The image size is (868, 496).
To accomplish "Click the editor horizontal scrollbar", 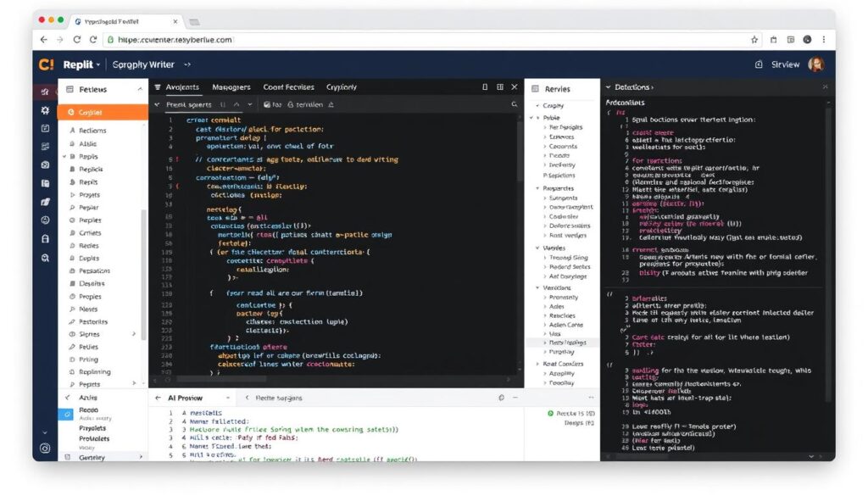I will point(221,380).
